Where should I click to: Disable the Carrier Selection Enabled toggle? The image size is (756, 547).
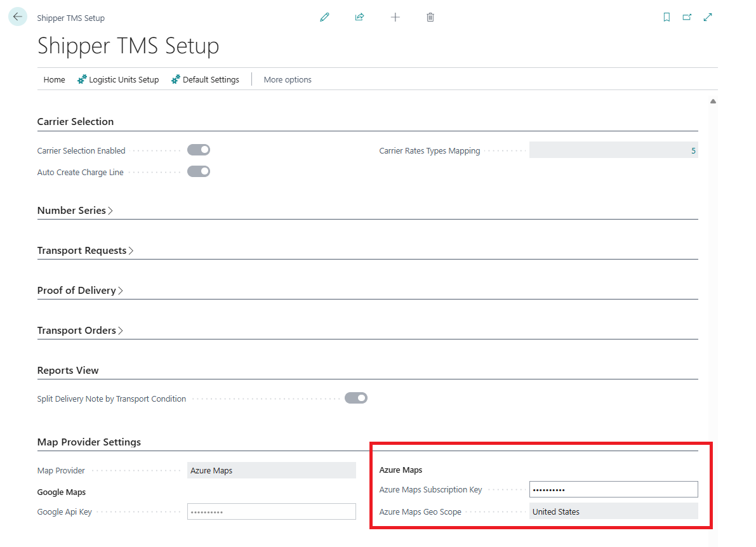pyautogui.click(x=198, y=150)
